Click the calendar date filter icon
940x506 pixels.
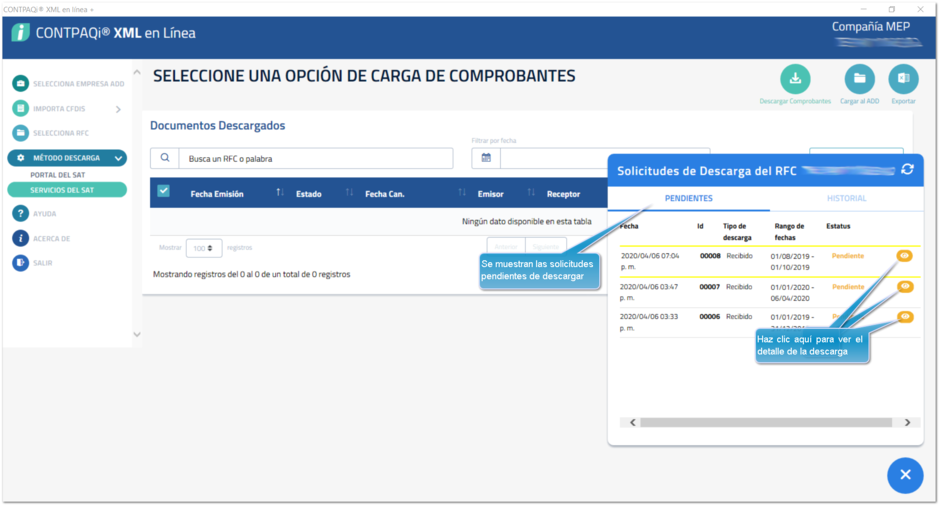[x=486, y=158]
